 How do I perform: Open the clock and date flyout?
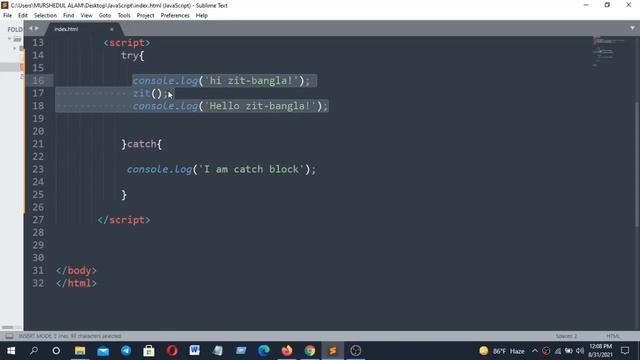(600, 351)
